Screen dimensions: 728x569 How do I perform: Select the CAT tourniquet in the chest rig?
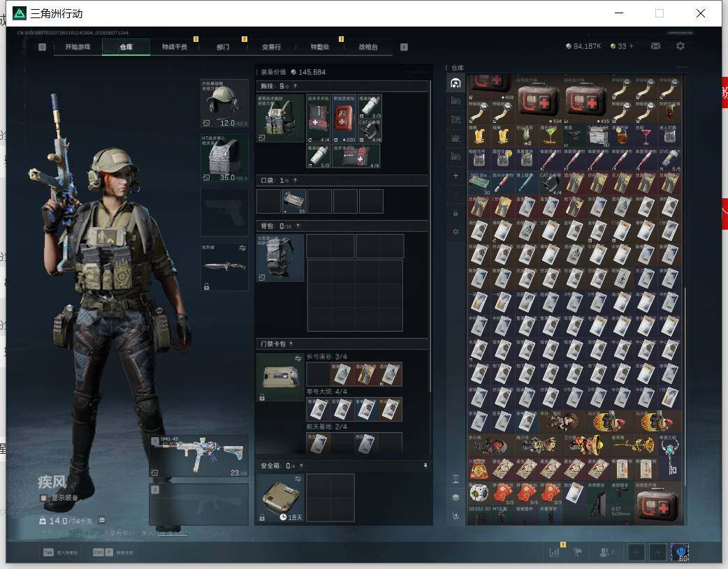(370, 131)
